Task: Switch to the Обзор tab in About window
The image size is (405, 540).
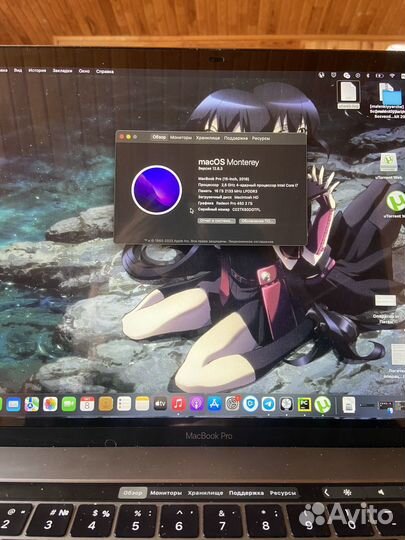Action: [159, 137]
